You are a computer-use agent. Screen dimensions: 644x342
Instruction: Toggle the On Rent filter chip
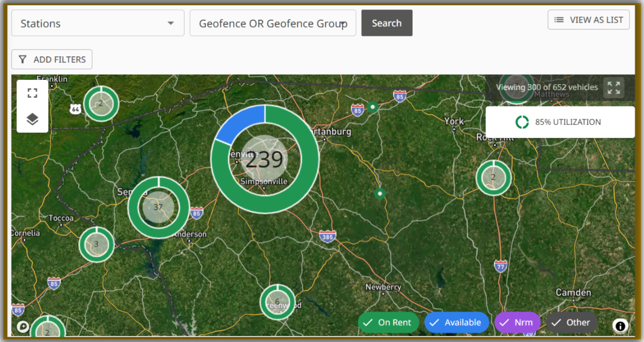[388, 322]
